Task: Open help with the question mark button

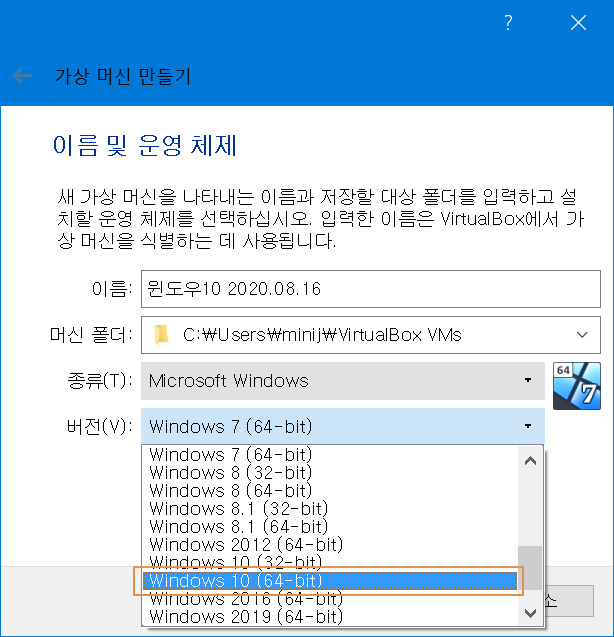Action: point(508,22)
